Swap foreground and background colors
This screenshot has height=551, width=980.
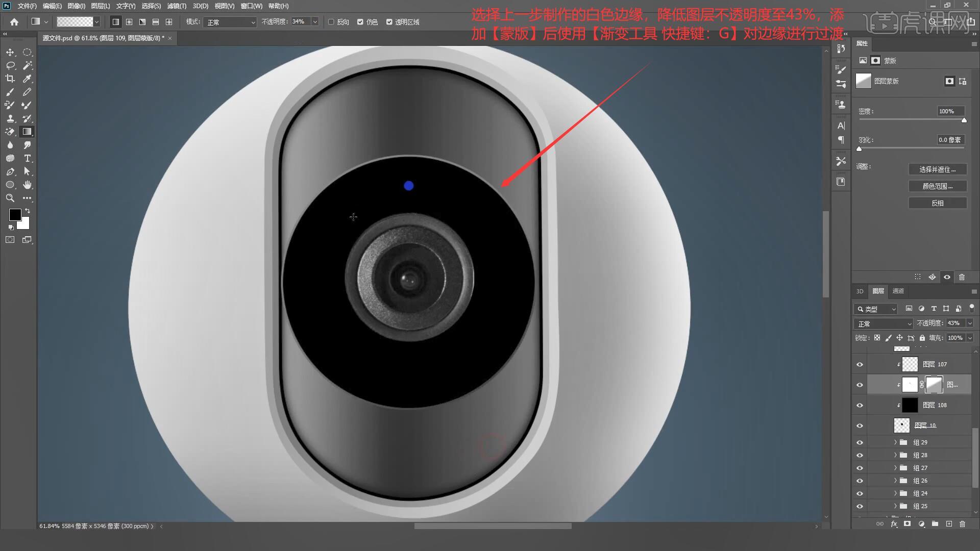coord(28,210)
